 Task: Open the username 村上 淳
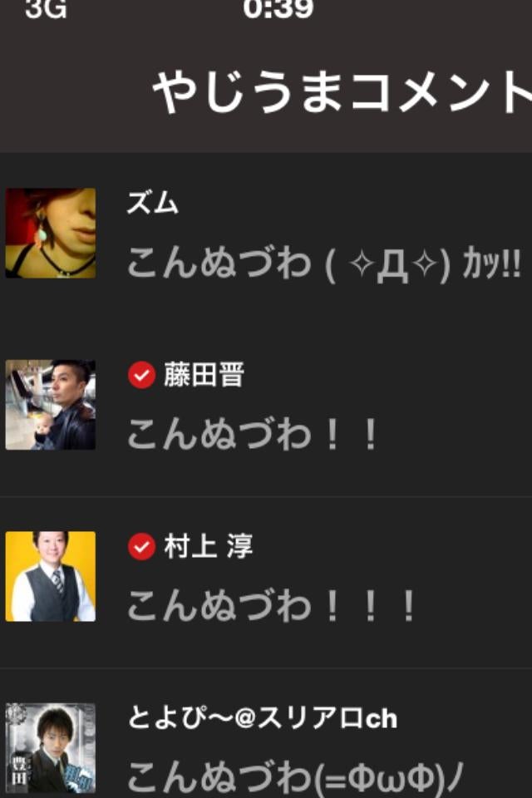point(209,547)
